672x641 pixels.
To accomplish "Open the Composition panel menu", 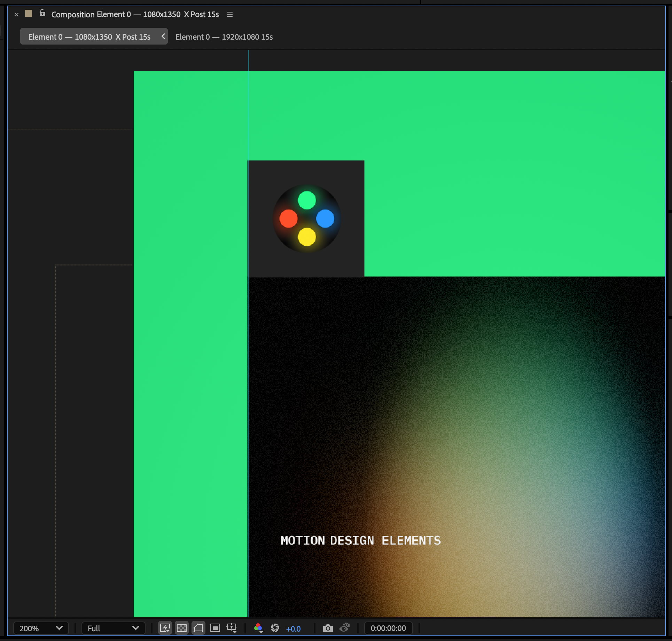I will (229, 14).
